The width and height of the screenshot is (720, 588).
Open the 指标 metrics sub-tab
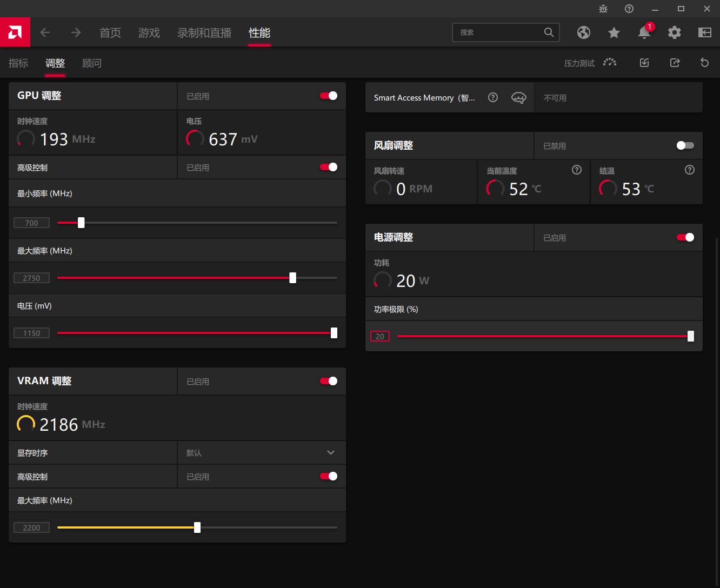18,63
